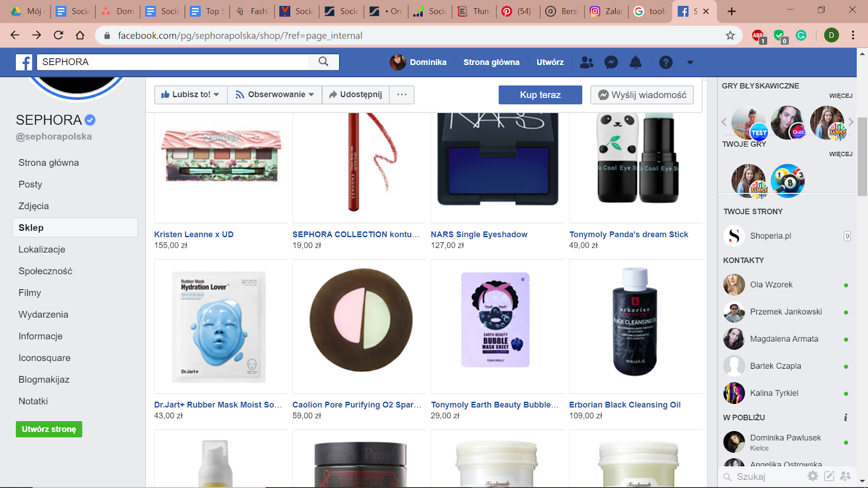
Task: Click the Facebook logo icon
Action: (x=23, y=62)
